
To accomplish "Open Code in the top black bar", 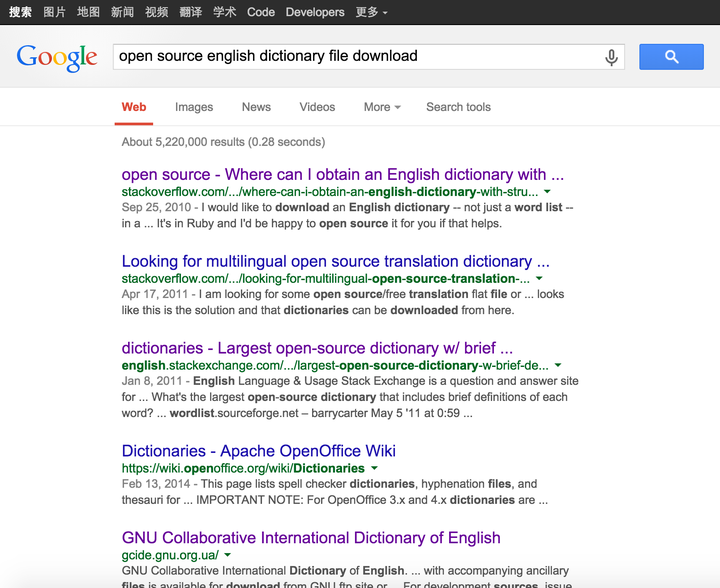I will [261, 12].
